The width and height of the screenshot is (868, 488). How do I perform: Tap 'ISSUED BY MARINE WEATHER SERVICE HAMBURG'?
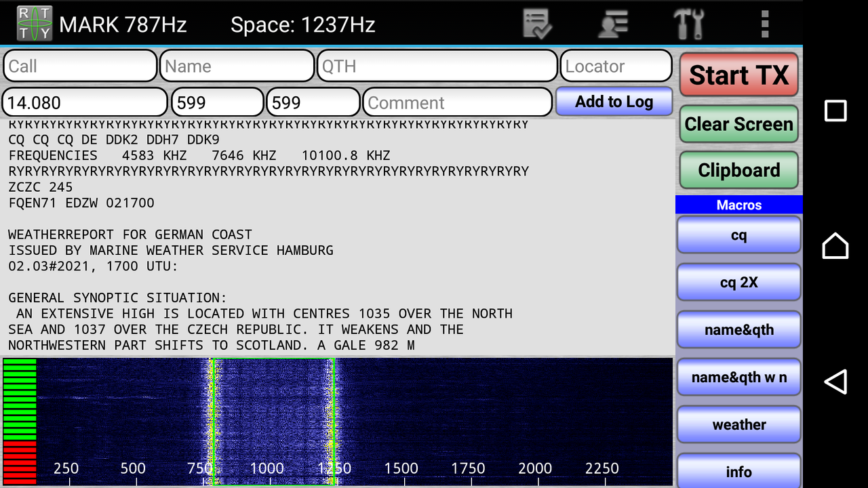[x=171, y=250]
